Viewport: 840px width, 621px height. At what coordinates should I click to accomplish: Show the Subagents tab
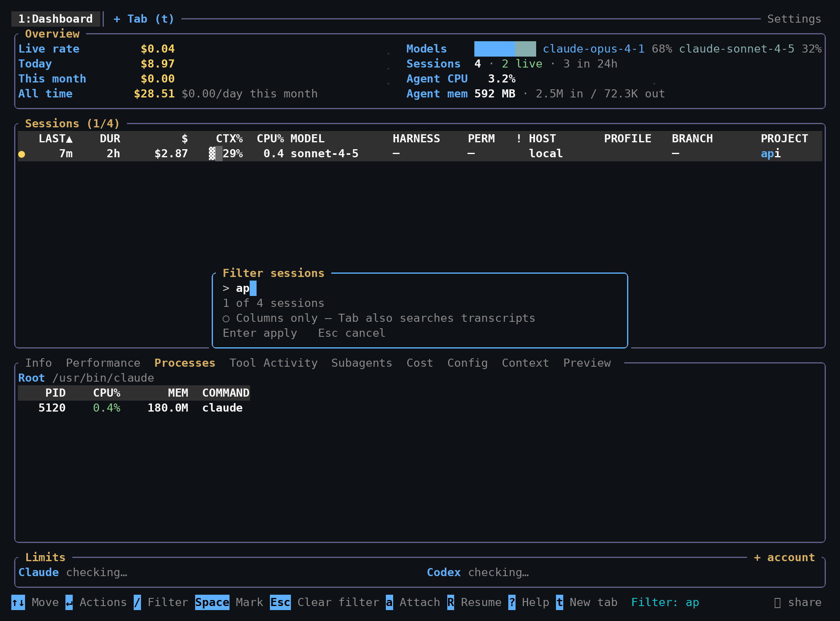click(x=362, y=363)
